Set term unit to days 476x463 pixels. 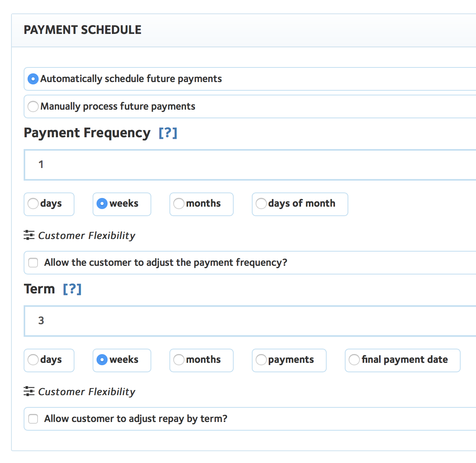click(33, 360)
